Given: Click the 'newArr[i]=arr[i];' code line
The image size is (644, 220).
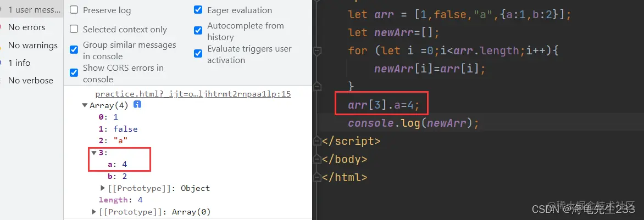Looking at the screenshot, I should tap(430, 69).
